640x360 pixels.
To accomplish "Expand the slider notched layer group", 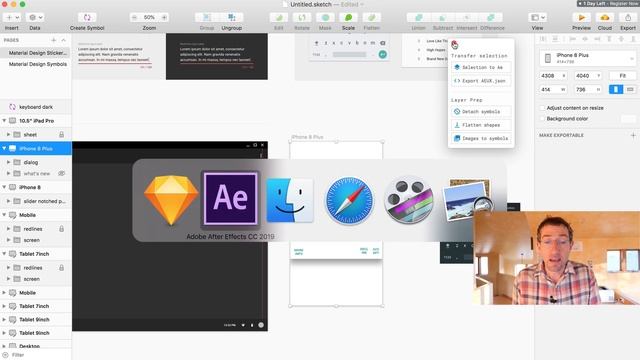I will [8, 201].
